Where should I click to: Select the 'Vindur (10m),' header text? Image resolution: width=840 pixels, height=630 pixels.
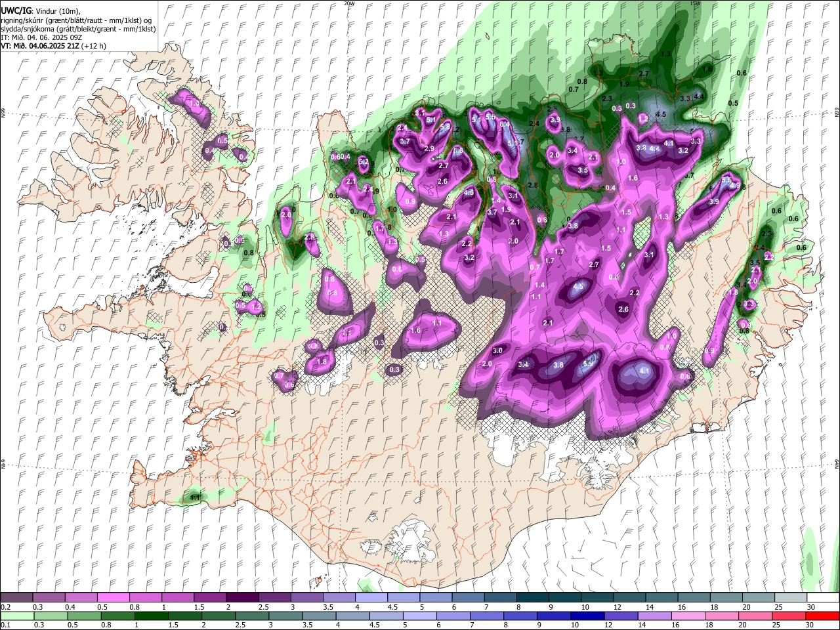[58, 11]
